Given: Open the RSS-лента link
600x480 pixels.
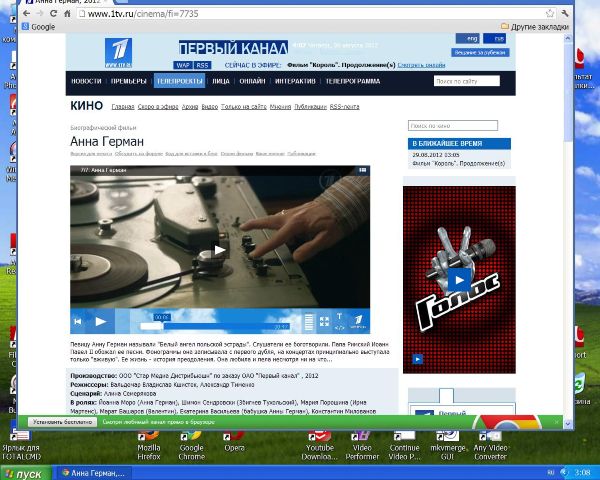Looking at the screenshot, I should (344, 107).
